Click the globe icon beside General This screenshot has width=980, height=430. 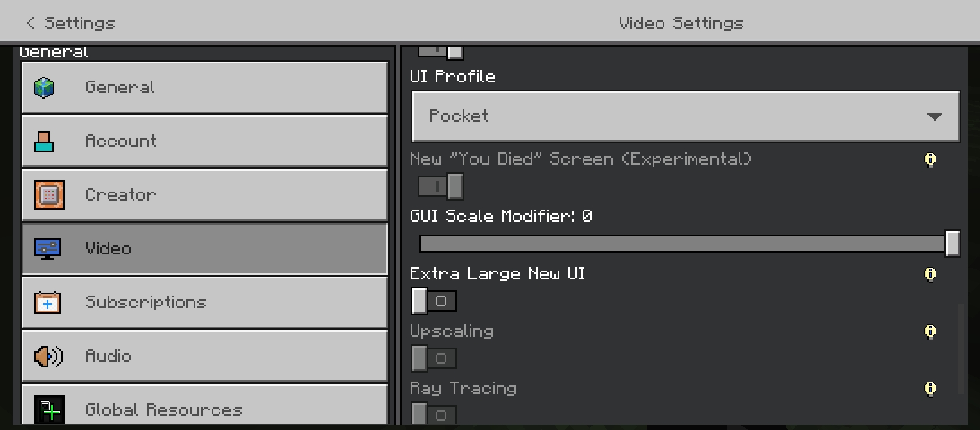tap(44, 88)
